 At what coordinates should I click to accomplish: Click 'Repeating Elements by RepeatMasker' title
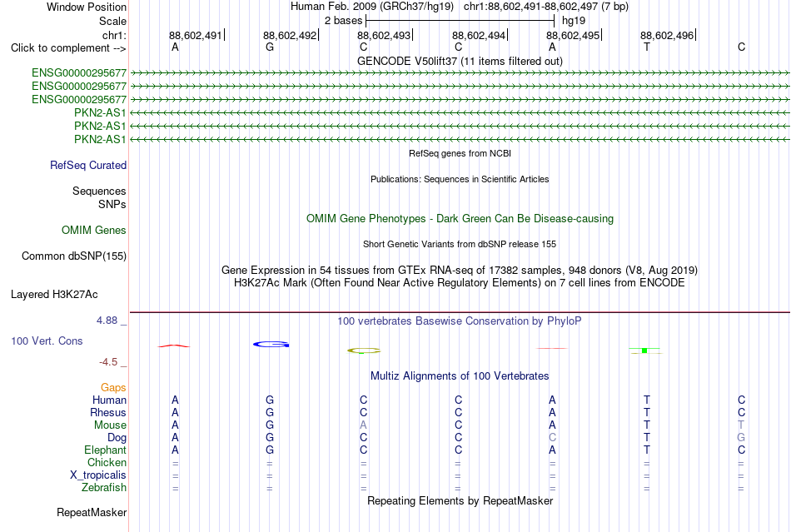point(460,500)
